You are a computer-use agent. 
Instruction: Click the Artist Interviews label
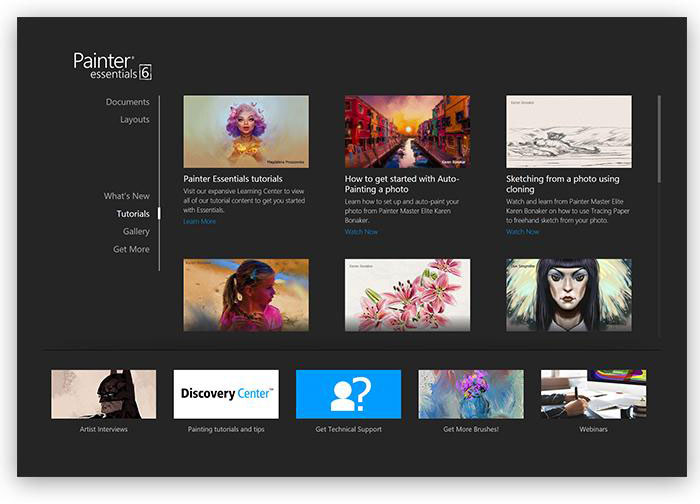(104, 429)
